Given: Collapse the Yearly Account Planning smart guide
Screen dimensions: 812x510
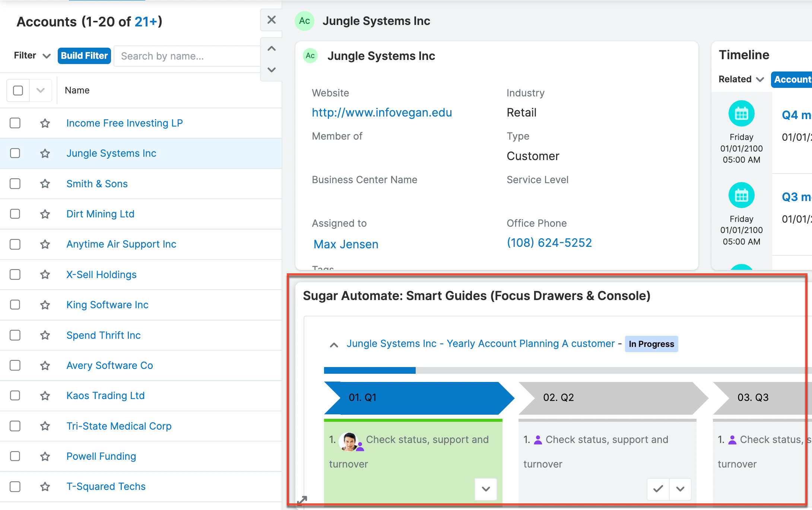Looking at the screenshot, I should [334, 345].
